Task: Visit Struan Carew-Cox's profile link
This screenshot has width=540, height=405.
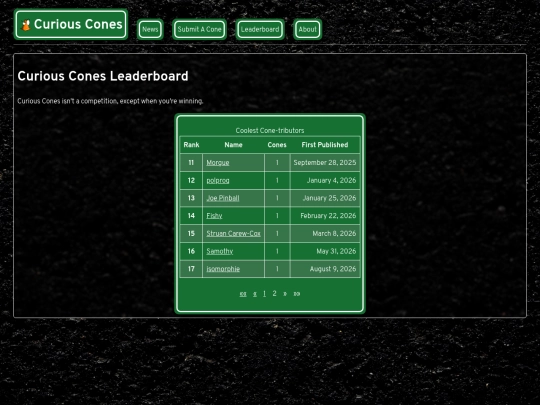Action: point(233,233)
